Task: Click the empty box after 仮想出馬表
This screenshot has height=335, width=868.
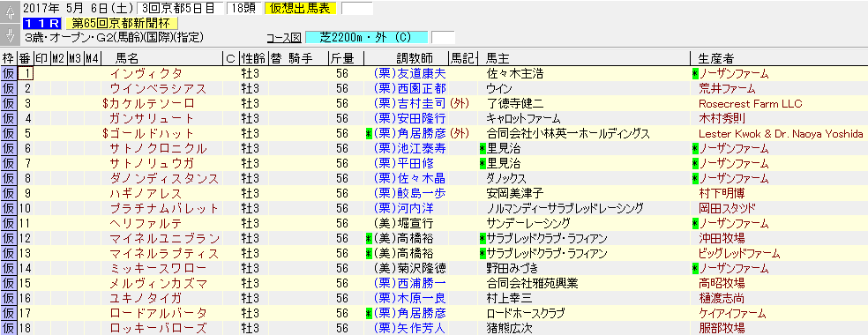Action: (357, 8)
